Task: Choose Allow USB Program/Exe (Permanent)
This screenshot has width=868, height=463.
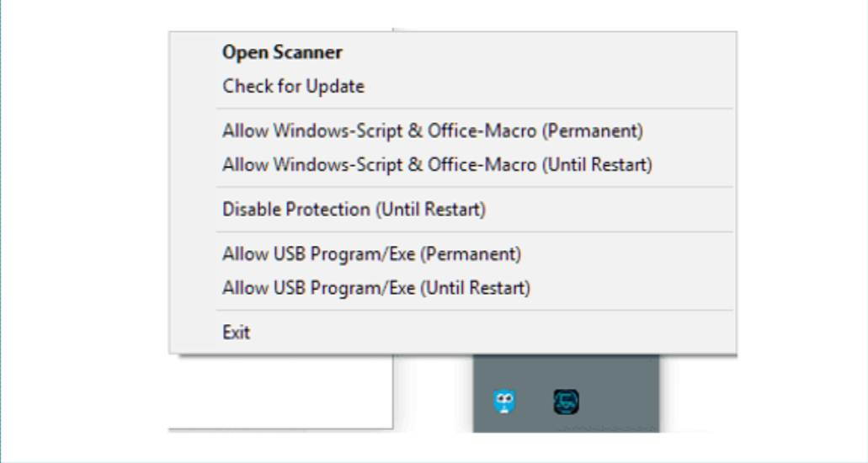Action: (x=452, y=254)
